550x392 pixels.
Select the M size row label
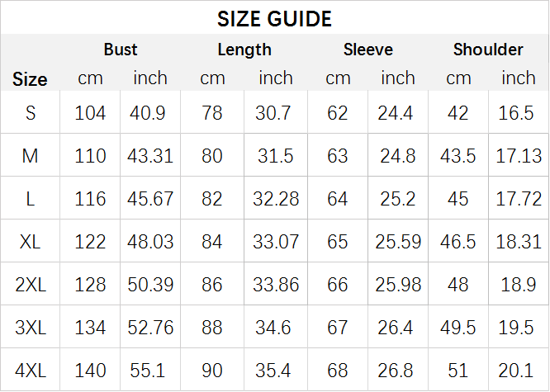tap(31, 156)
